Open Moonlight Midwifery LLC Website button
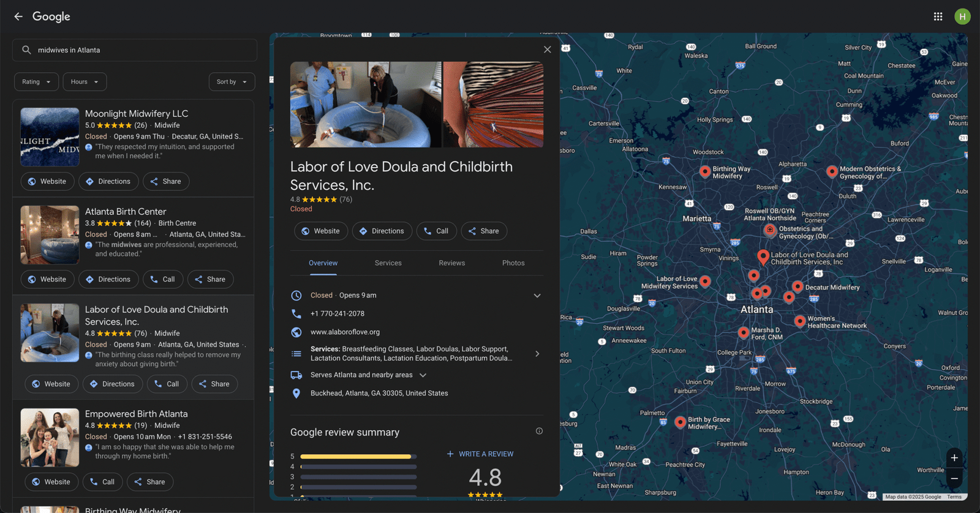This screenshot has width=980, height=513. (47, 182)
